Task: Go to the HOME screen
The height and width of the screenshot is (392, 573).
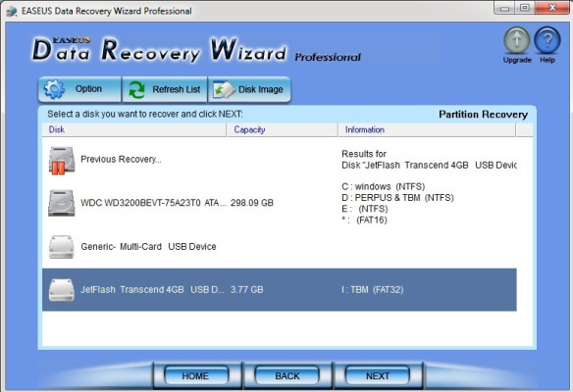Action: tap(196, 376)
